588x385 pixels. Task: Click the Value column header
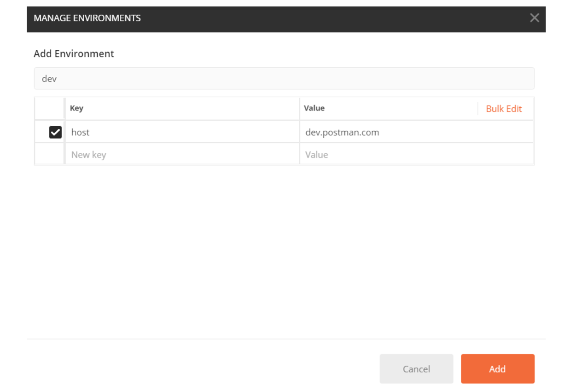click(314, 108)
